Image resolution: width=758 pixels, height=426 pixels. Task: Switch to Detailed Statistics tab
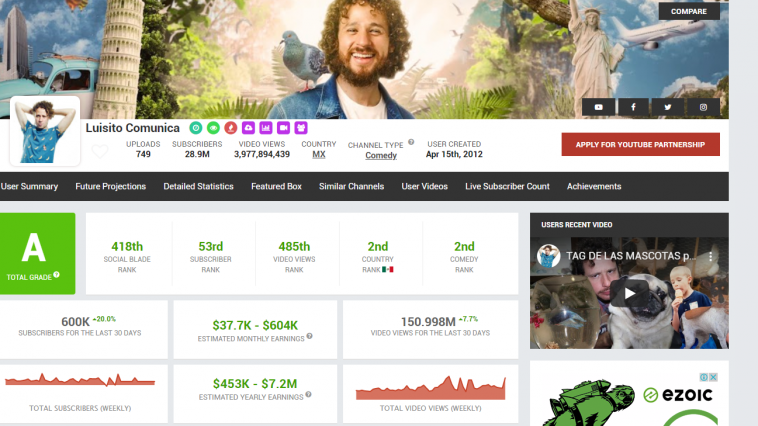point(198,186)
